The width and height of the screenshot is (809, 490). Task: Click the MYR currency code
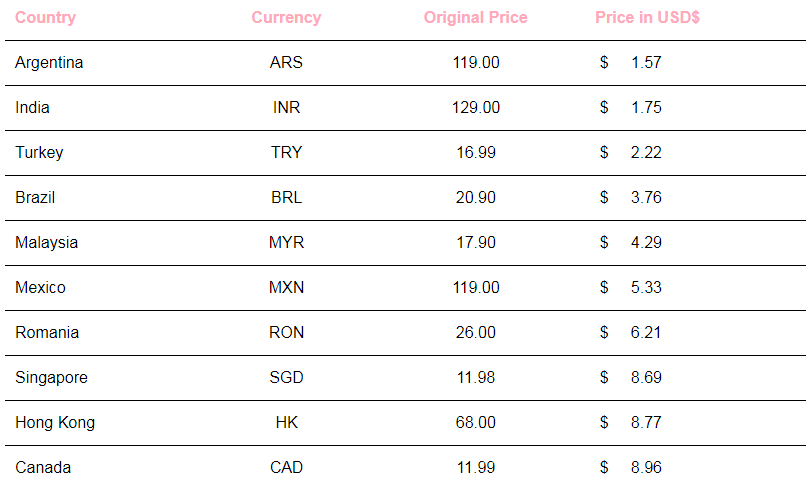point(286,242)
